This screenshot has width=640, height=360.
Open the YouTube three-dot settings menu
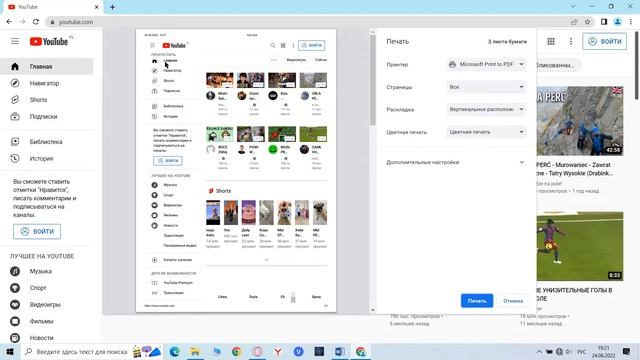(571, 41)
